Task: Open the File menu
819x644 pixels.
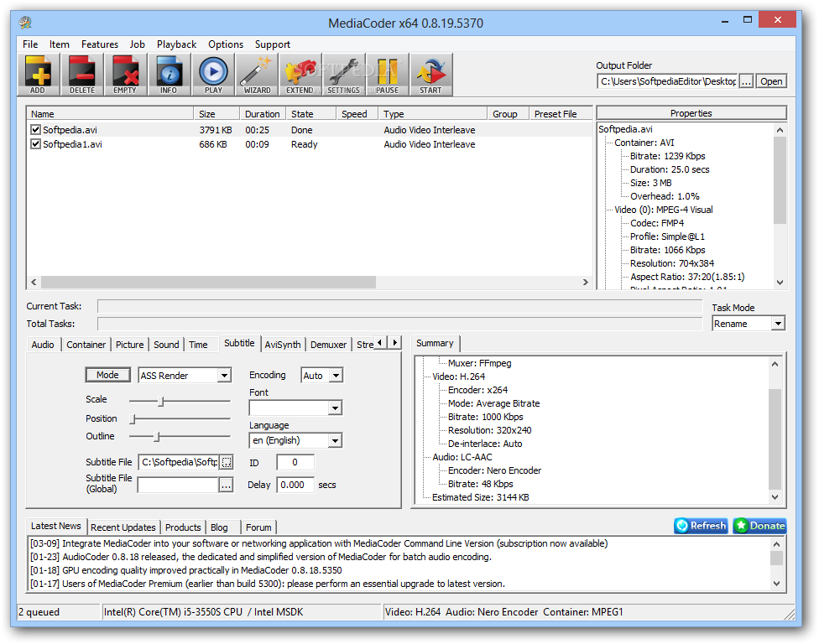Action: tap(30, 44)
